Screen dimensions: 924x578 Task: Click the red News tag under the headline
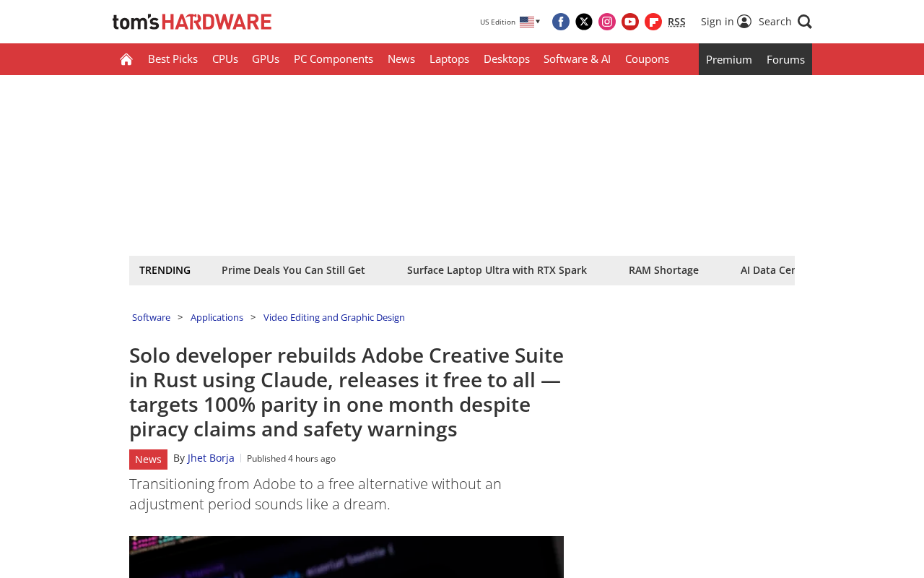pyautogui.click(x=148, y=460)
